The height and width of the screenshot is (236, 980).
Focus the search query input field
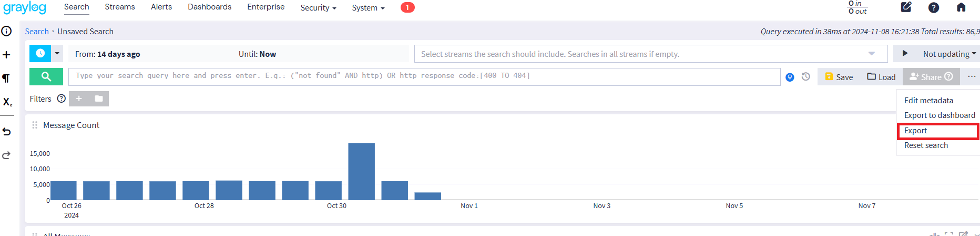[x=424, y=76]
